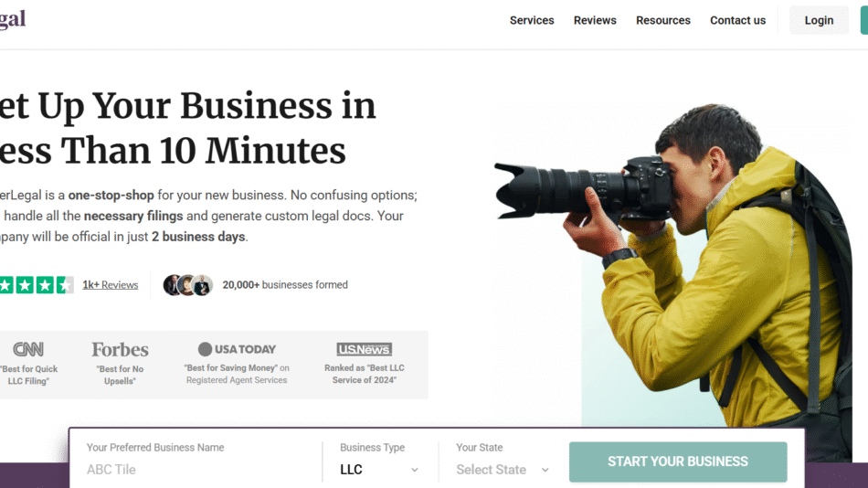This screenshot has height=488, width=868.
Task: Click the site logo in header
Action: click(13, 19)
